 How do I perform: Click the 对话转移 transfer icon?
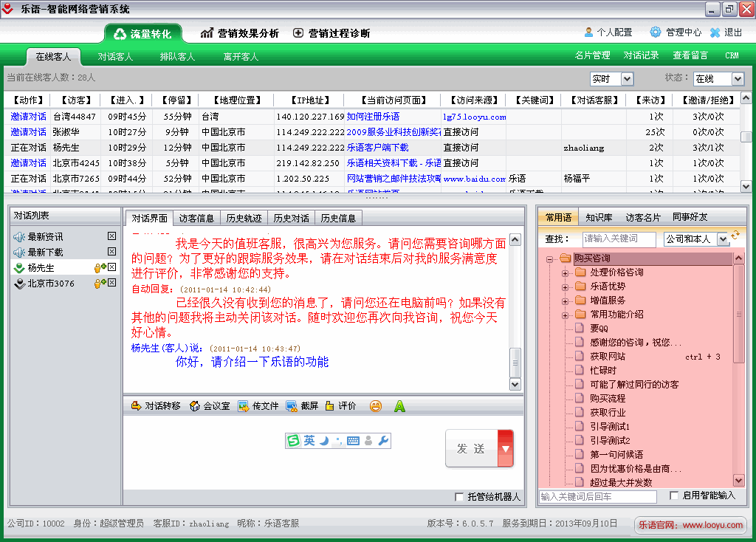[x=136, y=406]
